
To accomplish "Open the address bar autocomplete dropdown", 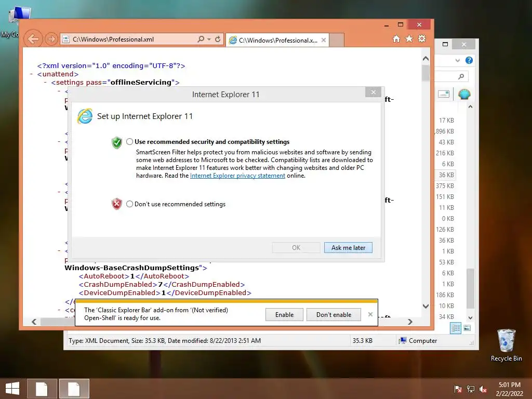I will pyautogui.click(x=209, y=39).
